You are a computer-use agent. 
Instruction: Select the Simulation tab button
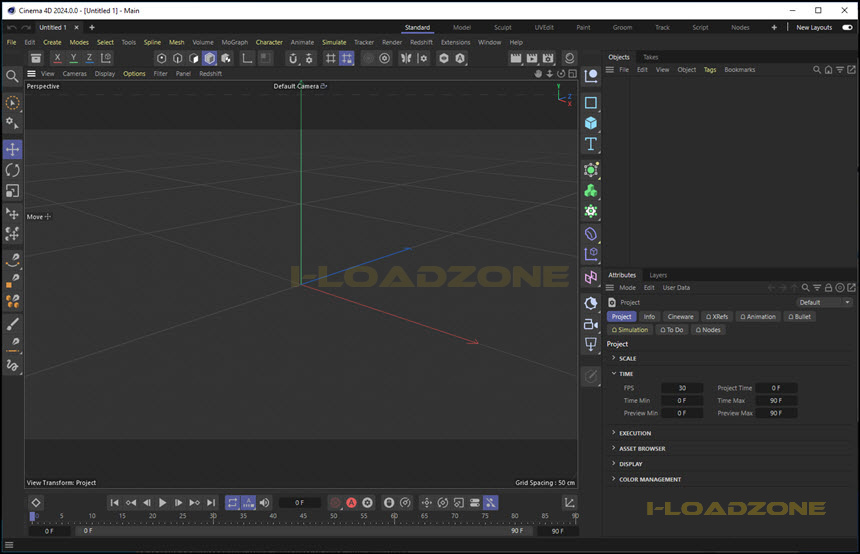coord(630,330)
